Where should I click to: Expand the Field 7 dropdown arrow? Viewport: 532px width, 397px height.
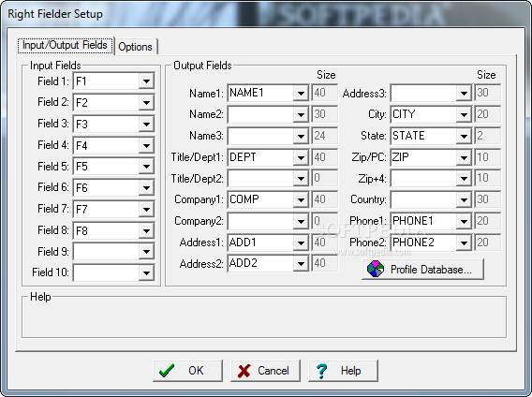(146, 209)
